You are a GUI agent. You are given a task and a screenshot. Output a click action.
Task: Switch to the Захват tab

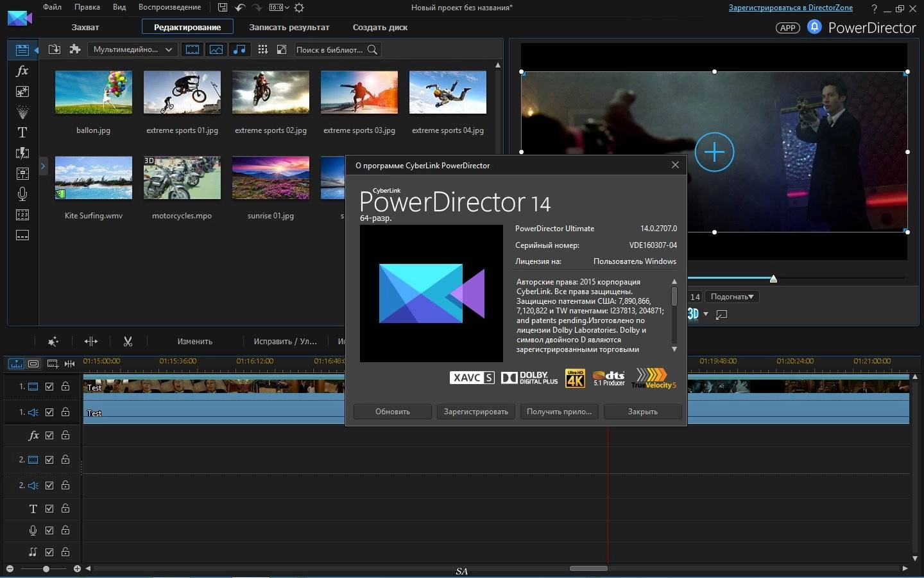85,27
